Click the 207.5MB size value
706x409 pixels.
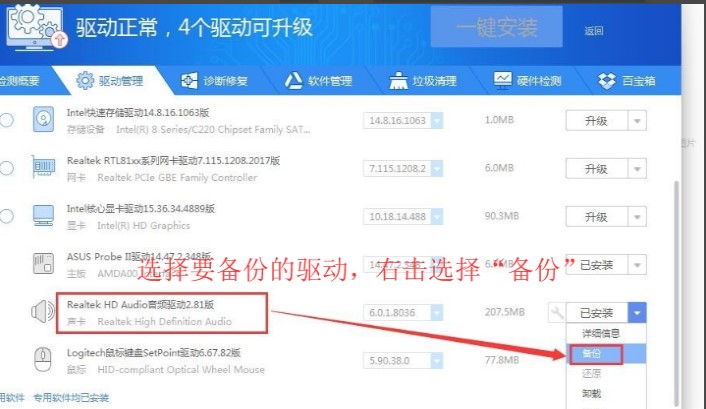tap(504, 312)
